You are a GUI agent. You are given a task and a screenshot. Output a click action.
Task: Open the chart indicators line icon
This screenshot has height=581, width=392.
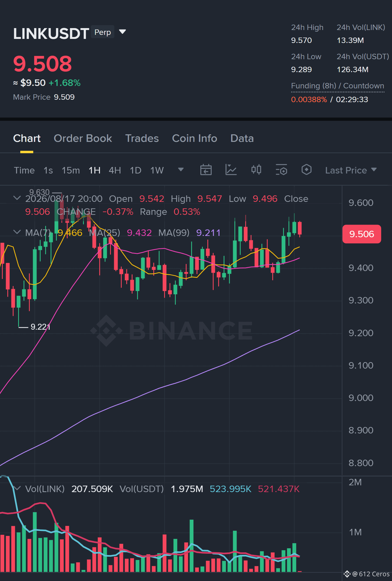(231, 170)
